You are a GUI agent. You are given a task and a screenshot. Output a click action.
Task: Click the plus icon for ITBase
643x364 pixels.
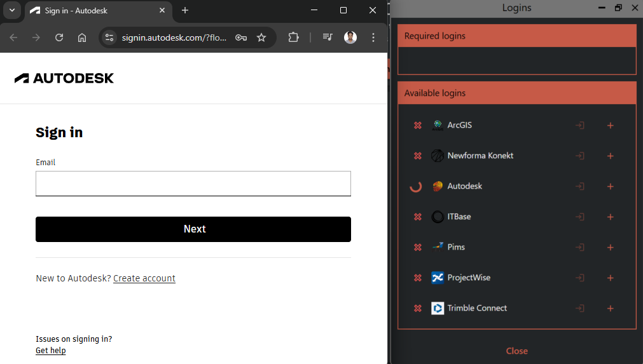[x=610, y=217]
